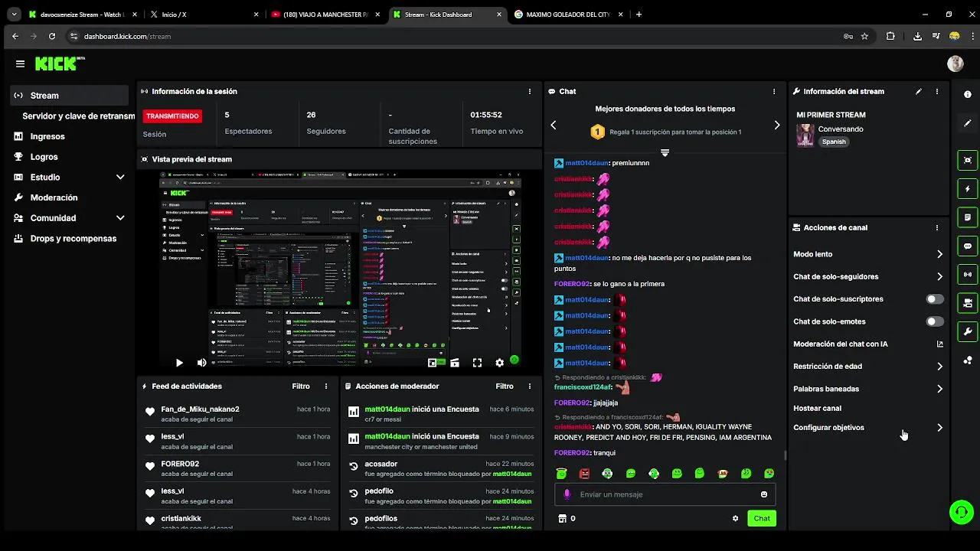Expand Chat de solo-seguidores settings
Viewport: 980px width, 551px height.
point(939,276)
